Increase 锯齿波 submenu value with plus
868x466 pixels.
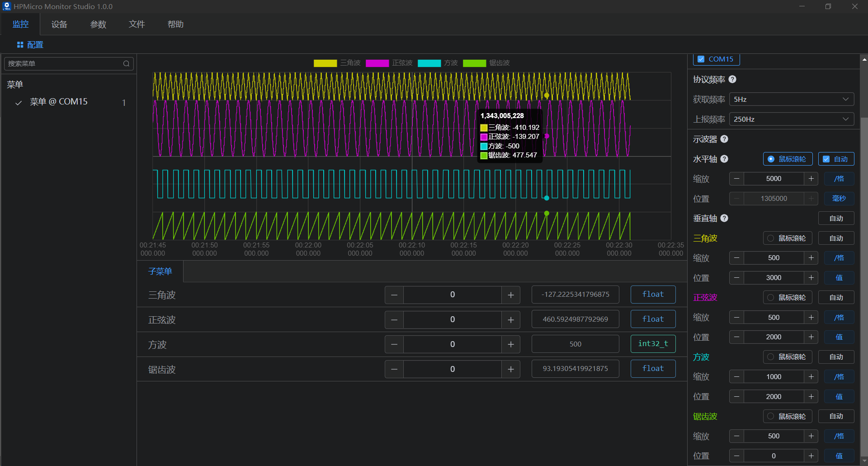click(x=511, y=370)
